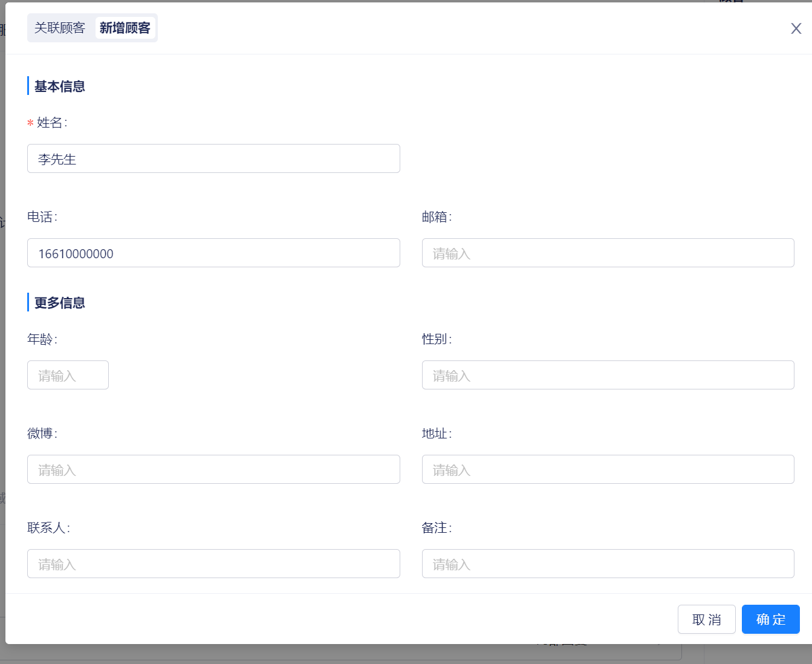This screenshot has width=812, height=664.
Task: Switch to the 关联顾客 tab
Action: tap(60, 28)
